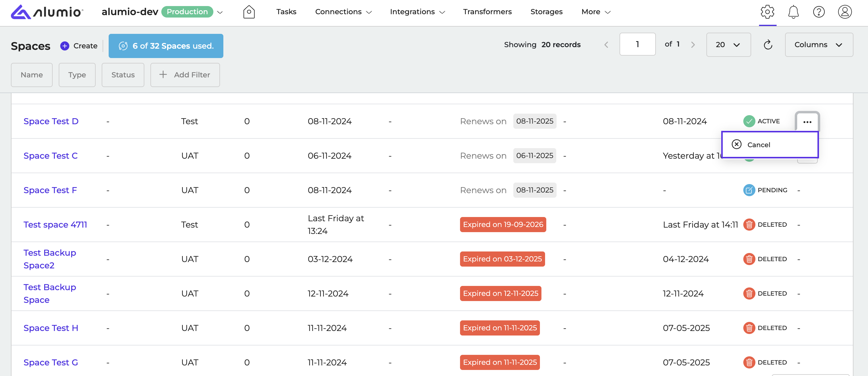Open the notifications bell
Screen dimensions: 868x376
click(x=793, y=12)
